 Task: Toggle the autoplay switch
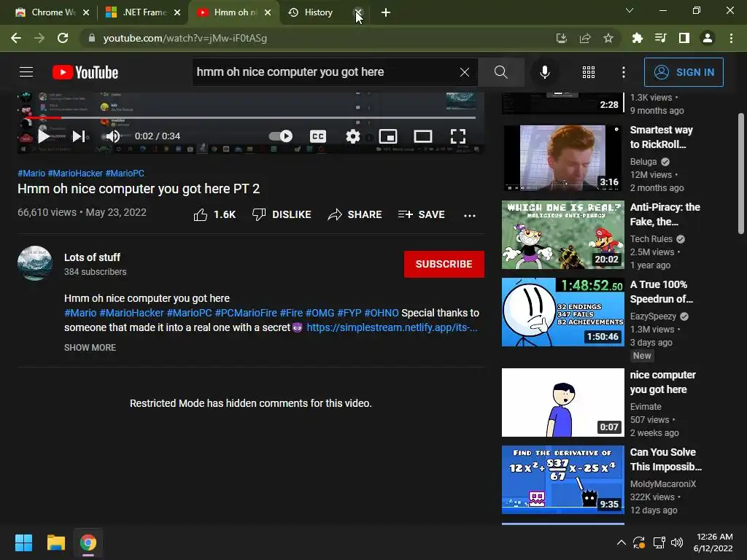pyautogui.click(x=281, y=136)
